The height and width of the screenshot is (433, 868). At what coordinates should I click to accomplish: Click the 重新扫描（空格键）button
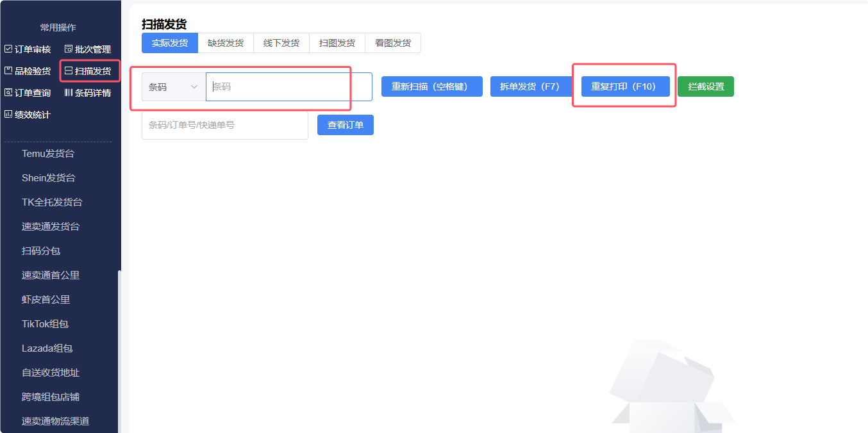pyautogui.click(x=432, y=86)
